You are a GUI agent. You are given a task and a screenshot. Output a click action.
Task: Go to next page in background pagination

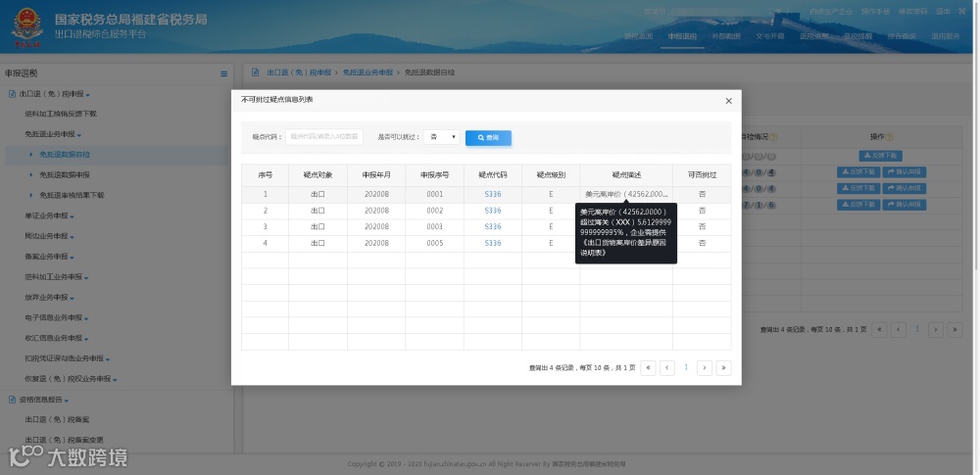pos(936,329)
